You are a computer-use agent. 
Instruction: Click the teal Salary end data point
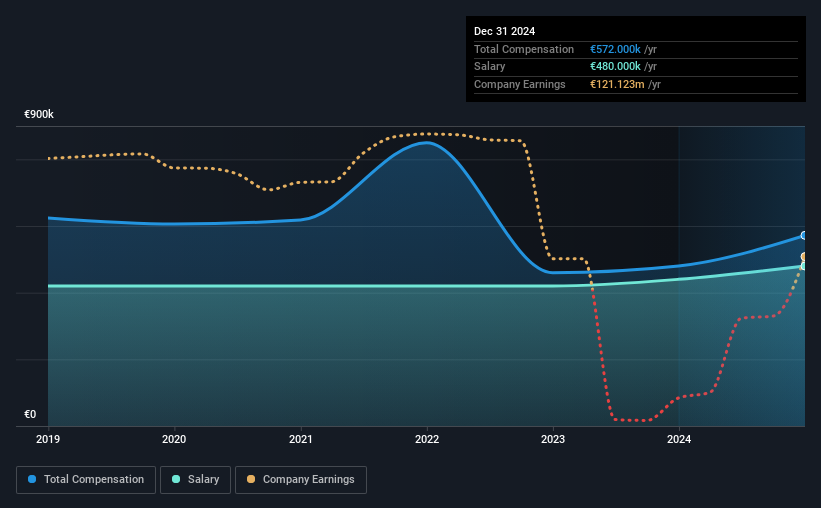coord(804,266)
